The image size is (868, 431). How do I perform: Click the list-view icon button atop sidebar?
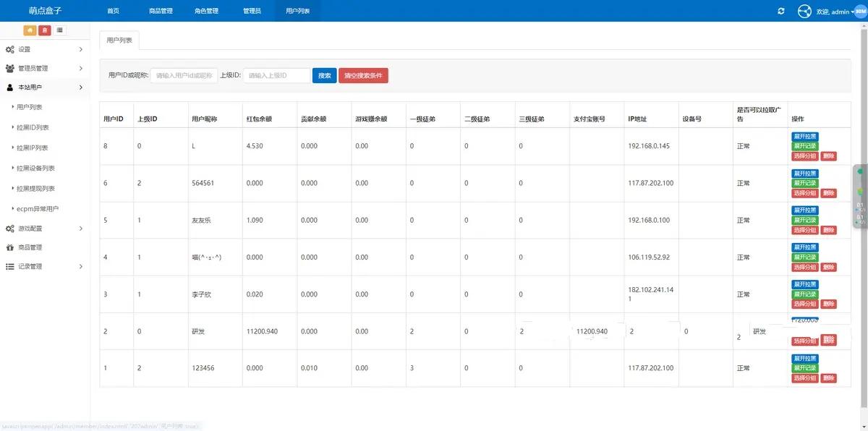[x=59, y=30]
